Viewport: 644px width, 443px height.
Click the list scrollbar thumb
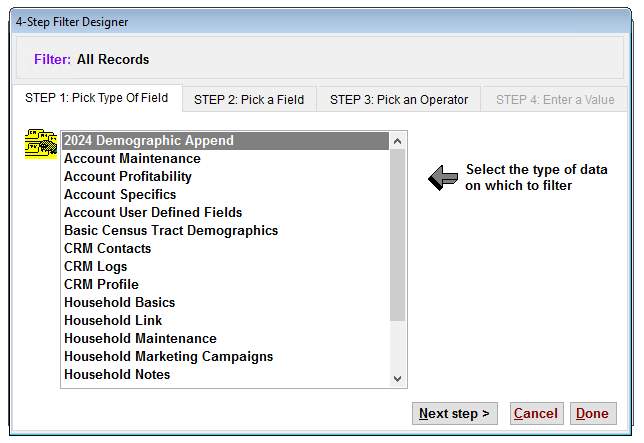click(x=397, y=235)
